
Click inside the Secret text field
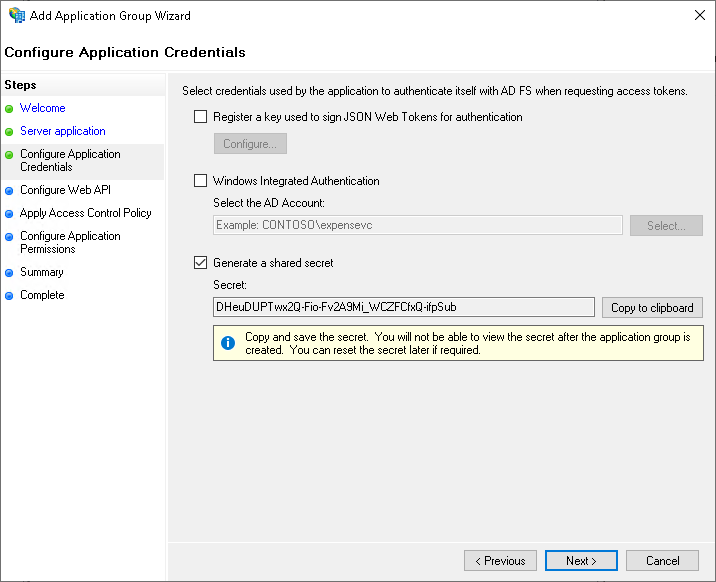coord(404,307)
